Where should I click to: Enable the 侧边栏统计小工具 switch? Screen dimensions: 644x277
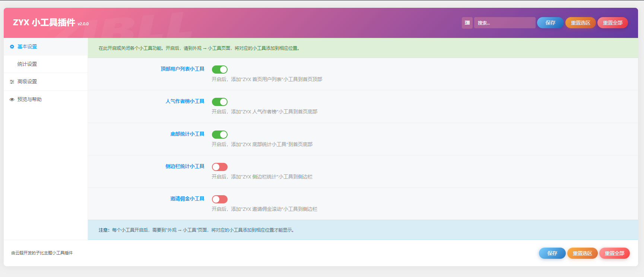[220, 167]
